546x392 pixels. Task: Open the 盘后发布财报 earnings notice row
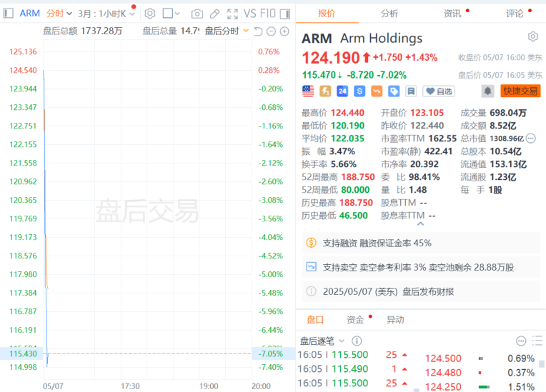(421, 291)
